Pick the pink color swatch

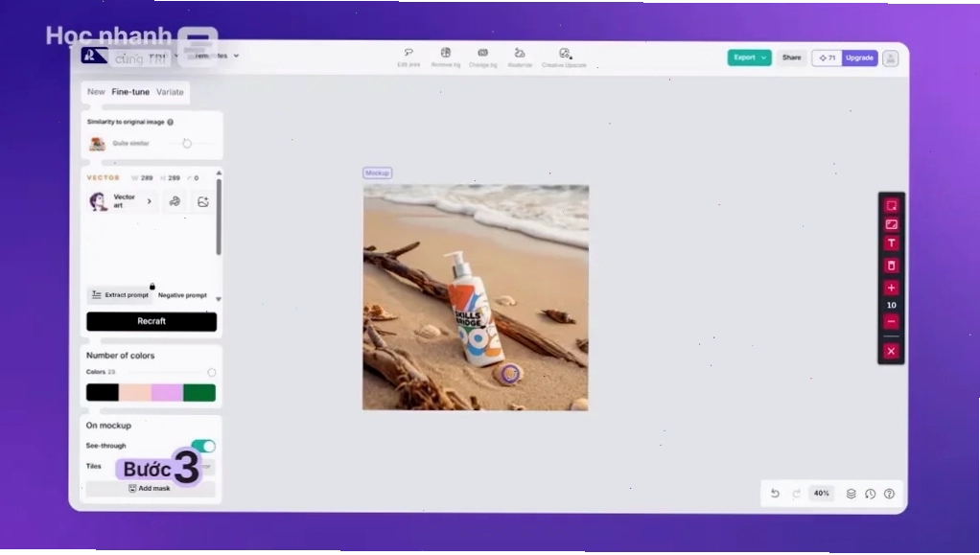(167, 392)
